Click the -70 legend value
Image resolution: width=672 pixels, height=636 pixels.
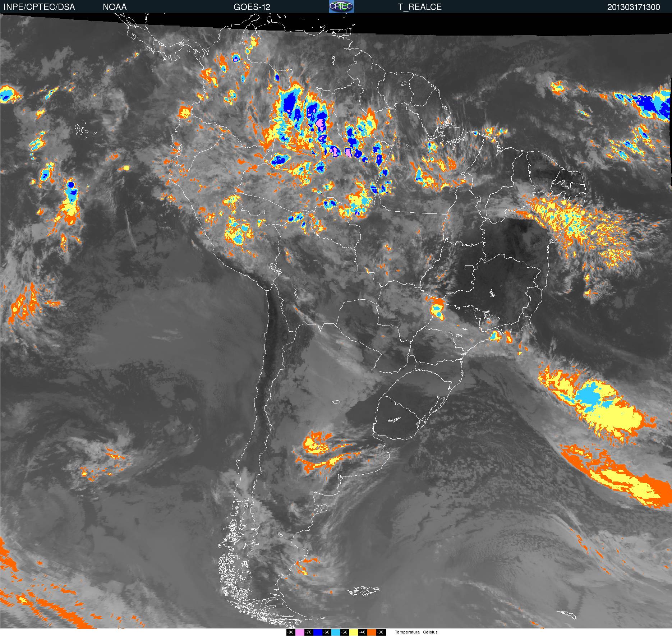click(x=308, y=632)
